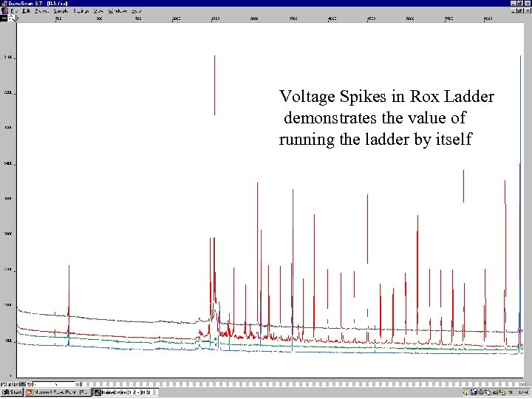Image resolution: width=532 pixels, height=399 pixels.
Task: Click the first view icon below the plot
Action: click(3, 384)
